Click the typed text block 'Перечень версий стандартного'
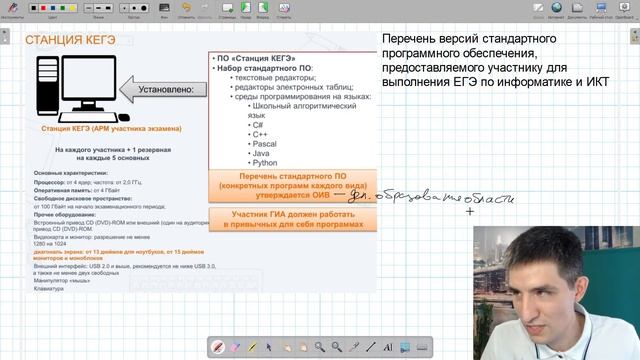The height and width of the screenshot is (360, 640). point(469,39)
